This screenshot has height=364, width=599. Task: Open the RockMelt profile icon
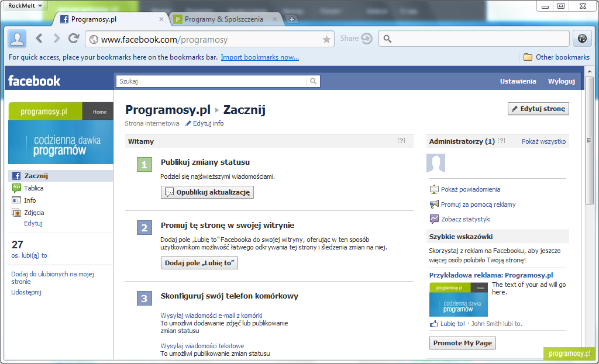coord(17,39)
